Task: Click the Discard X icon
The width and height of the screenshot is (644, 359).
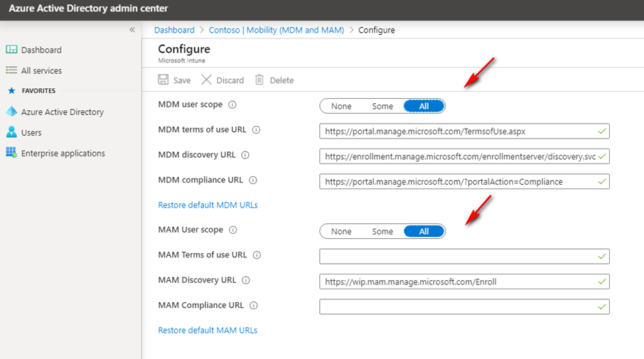Action: click(x=206, y=80)
